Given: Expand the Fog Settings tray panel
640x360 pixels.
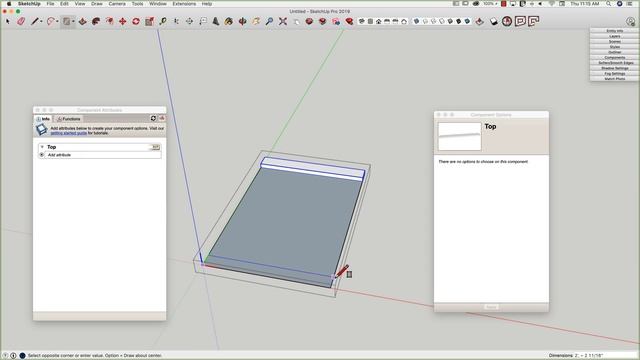Looking at the screenshot, I should [x=614, y=73].
